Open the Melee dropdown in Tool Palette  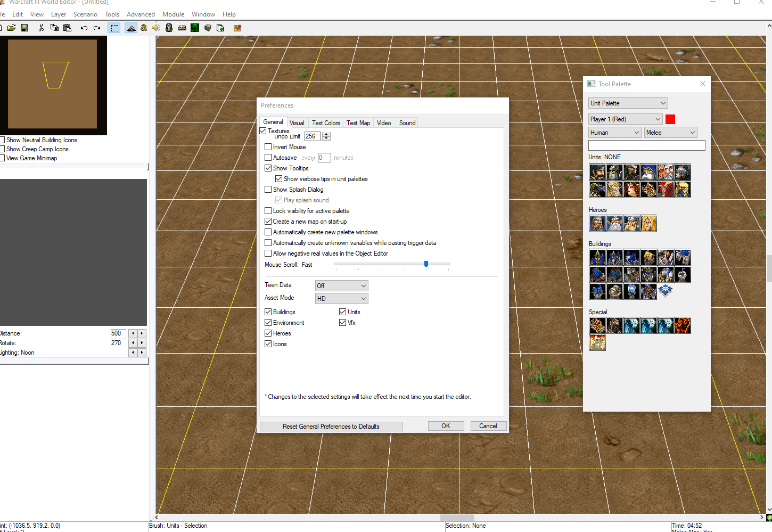(671, 133)
